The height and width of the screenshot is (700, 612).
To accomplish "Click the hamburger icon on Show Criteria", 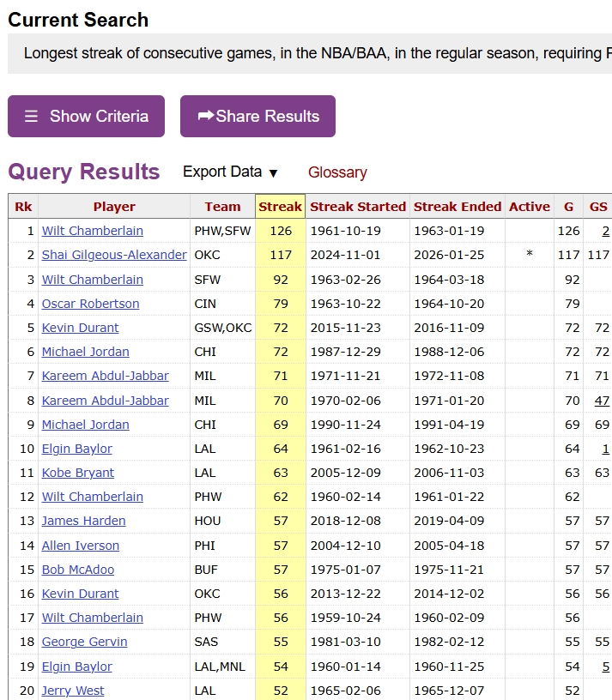I will click(31, 116).
